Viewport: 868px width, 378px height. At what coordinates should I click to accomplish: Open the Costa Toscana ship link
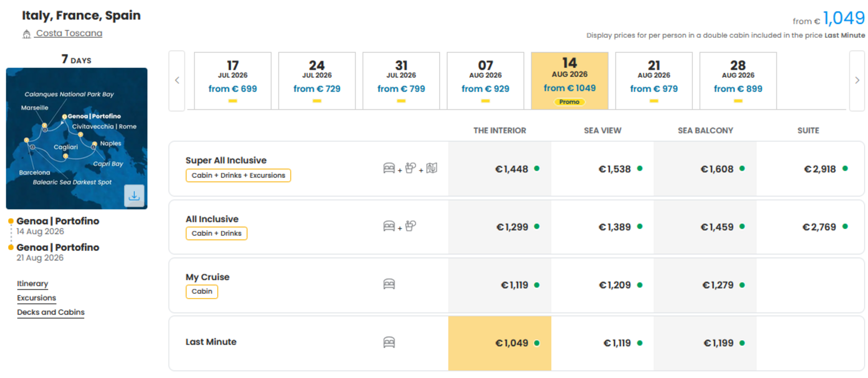[x=69, y=34]
